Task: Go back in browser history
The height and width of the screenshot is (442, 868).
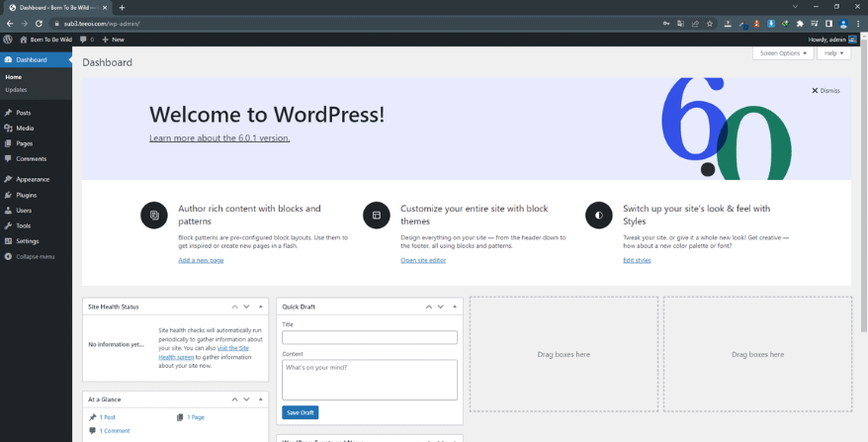Action: click(x=10, y=24)
